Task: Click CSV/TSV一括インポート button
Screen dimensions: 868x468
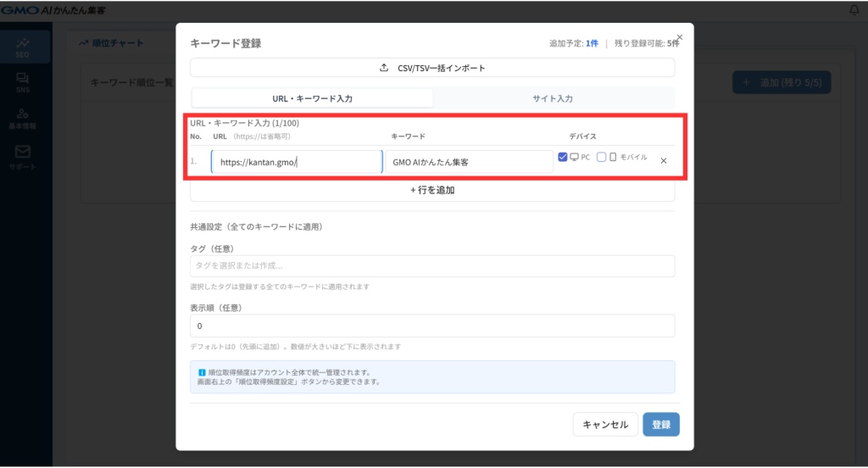Action: [432, 68]
